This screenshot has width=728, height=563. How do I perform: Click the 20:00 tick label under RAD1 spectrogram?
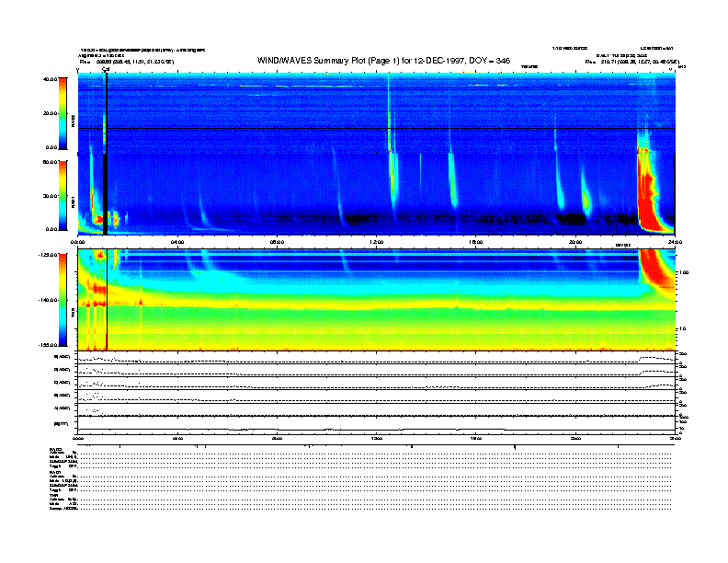pos(575,242)
